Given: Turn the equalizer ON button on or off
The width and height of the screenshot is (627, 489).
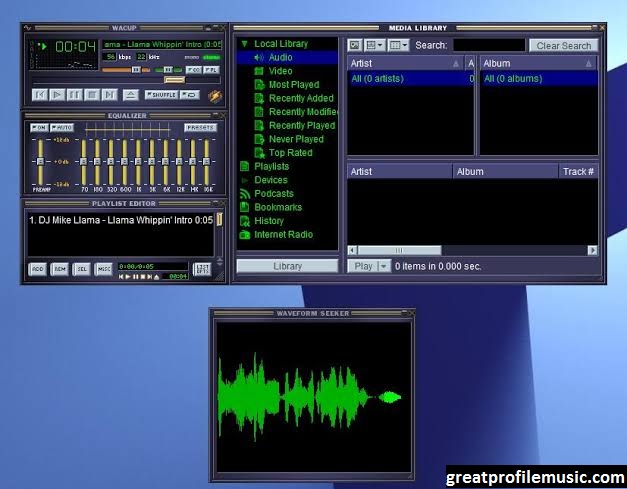Looking at the screenshot, I should tap(39, 128).
